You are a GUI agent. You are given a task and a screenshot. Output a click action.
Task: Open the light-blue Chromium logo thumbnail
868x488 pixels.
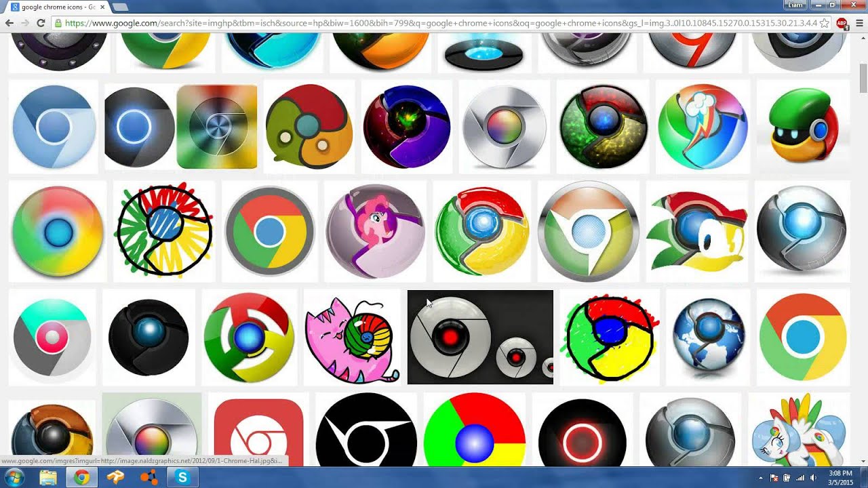54,127
